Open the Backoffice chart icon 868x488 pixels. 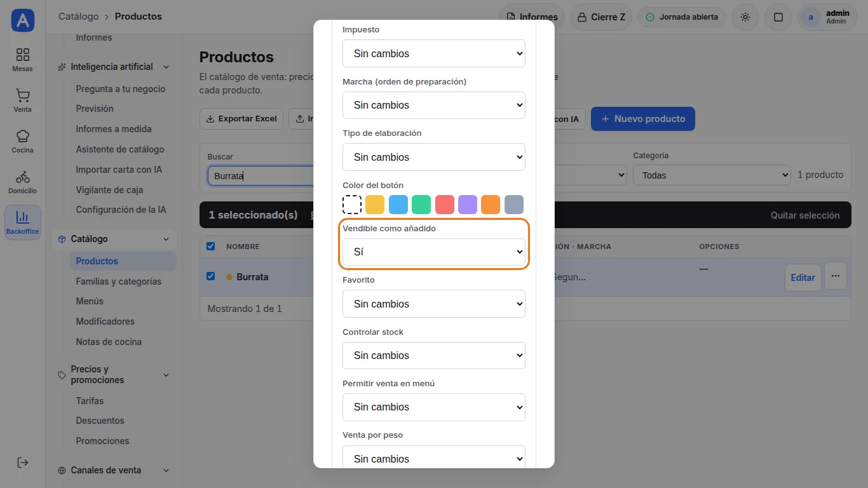click(23, 222)
